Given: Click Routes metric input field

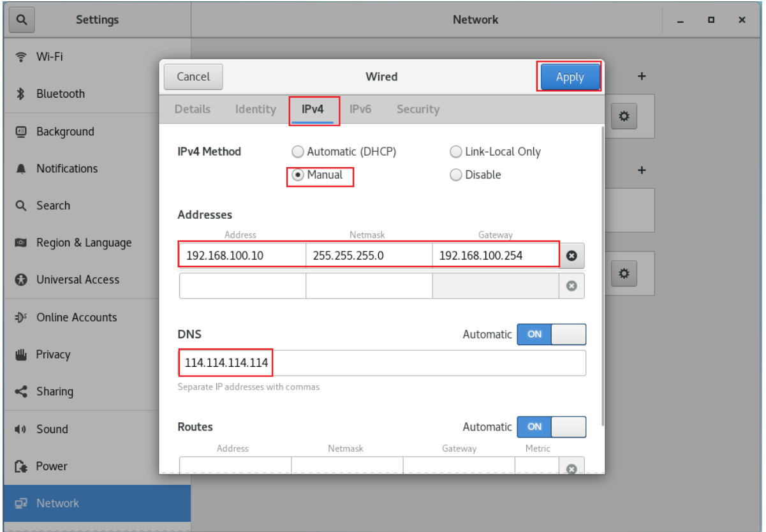Looking at the screenshot, I should pyautogui.click(x=537, y=466).
